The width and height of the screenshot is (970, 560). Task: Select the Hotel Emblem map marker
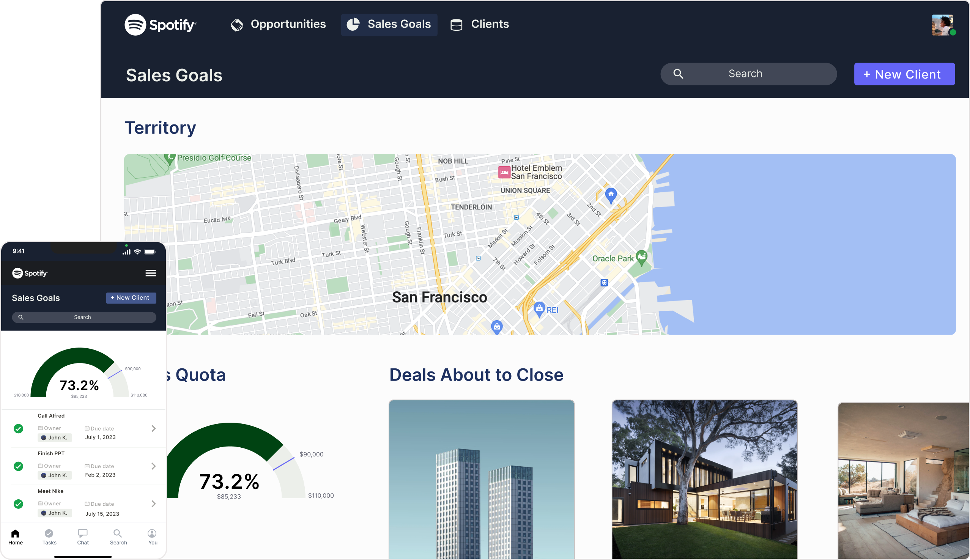[x=504, y=172]
